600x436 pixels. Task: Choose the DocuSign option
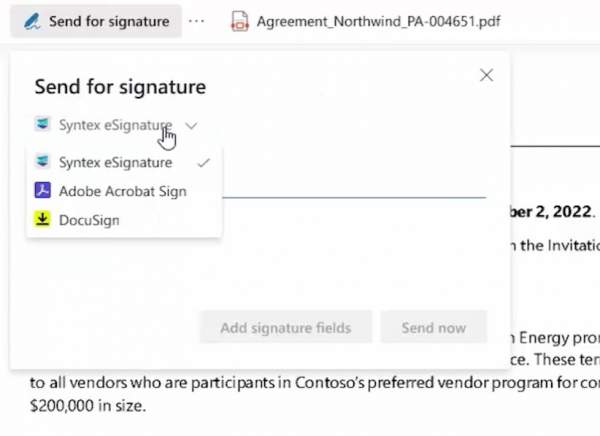click(x=89, y=220)
